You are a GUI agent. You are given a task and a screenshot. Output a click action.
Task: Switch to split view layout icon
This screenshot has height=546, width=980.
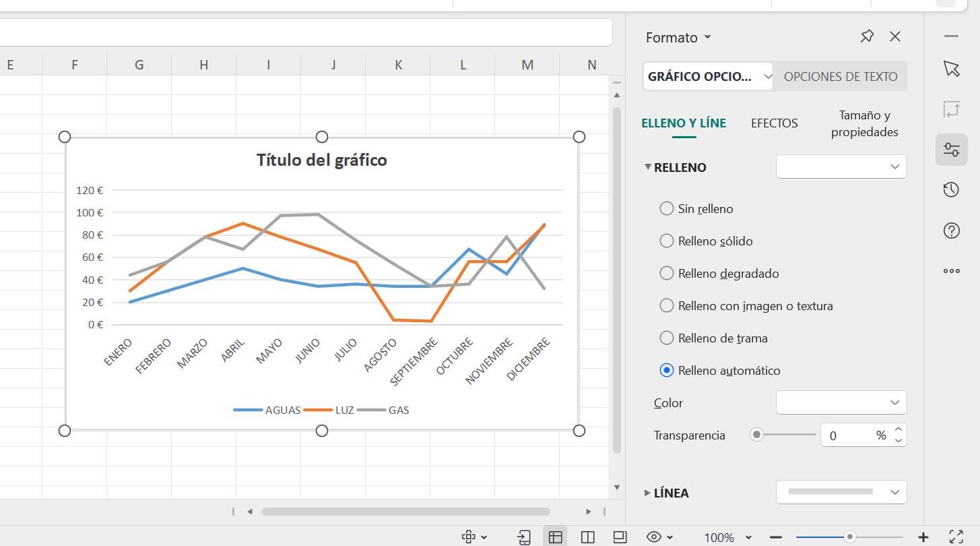pyautogui.click(x=587, y=537)
